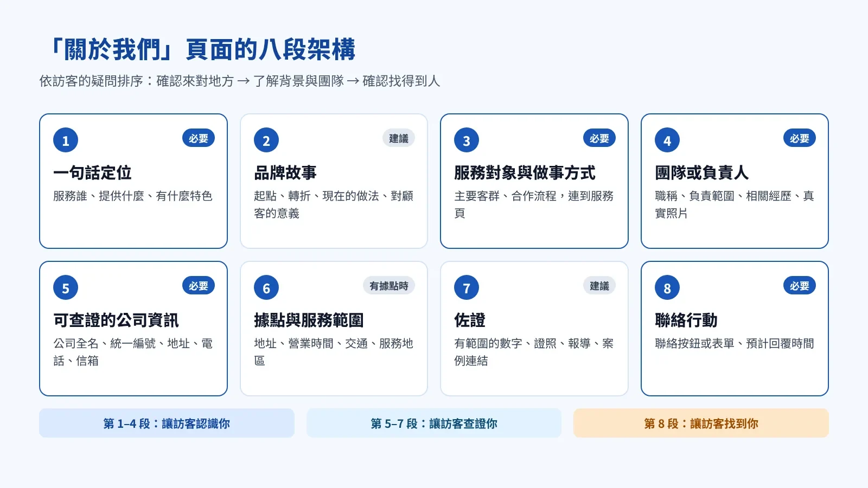The height and width of the screenshot is (488, 868).
Task: Click the number 2 circle badge
Action: pyautogui.click(x=266, y=140)
